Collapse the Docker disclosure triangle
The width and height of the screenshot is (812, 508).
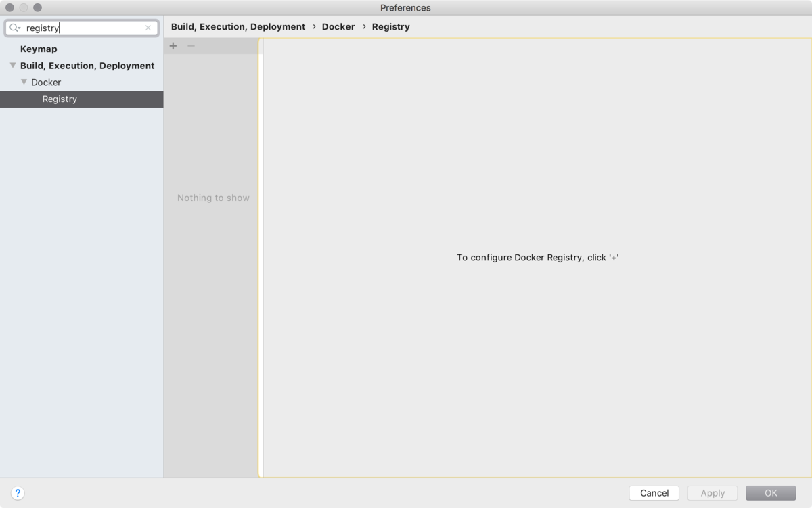[x=24, y=82]
